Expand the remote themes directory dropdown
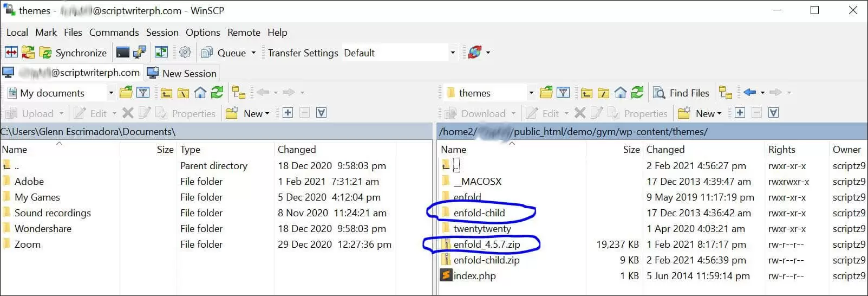This screenshot has width=868, height=296. point(531,93)
